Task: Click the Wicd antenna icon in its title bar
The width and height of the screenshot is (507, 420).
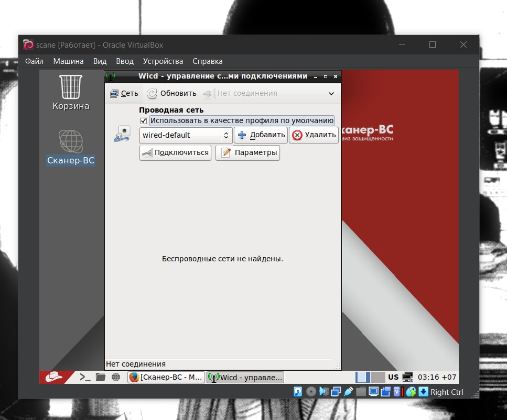Action: coord(111,76)
